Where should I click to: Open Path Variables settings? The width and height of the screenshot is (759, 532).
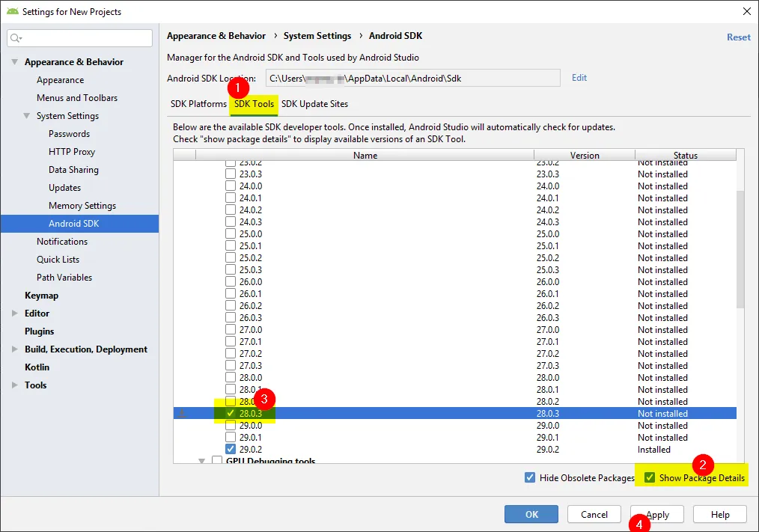click(64, 278)
